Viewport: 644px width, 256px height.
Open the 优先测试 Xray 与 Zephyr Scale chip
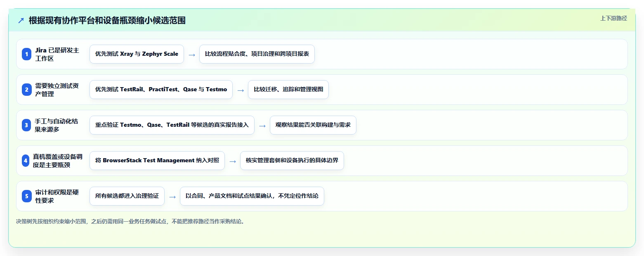coord(137,54)
